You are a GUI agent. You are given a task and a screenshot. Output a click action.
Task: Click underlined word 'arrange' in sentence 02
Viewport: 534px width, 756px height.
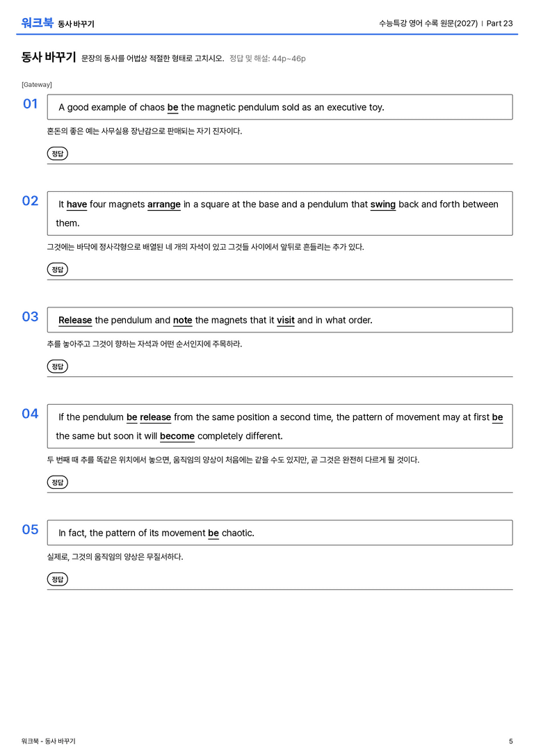(x=164, y=204)
